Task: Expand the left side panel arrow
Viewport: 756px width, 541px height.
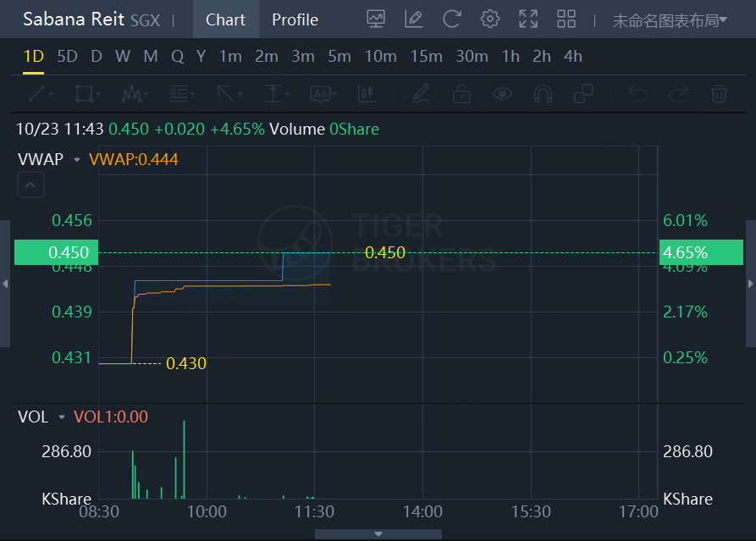Action: (5, 284)
